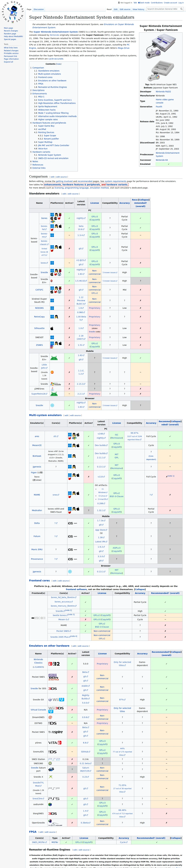
Task: Go to Main page in sidebar
Action: (8, 28)
